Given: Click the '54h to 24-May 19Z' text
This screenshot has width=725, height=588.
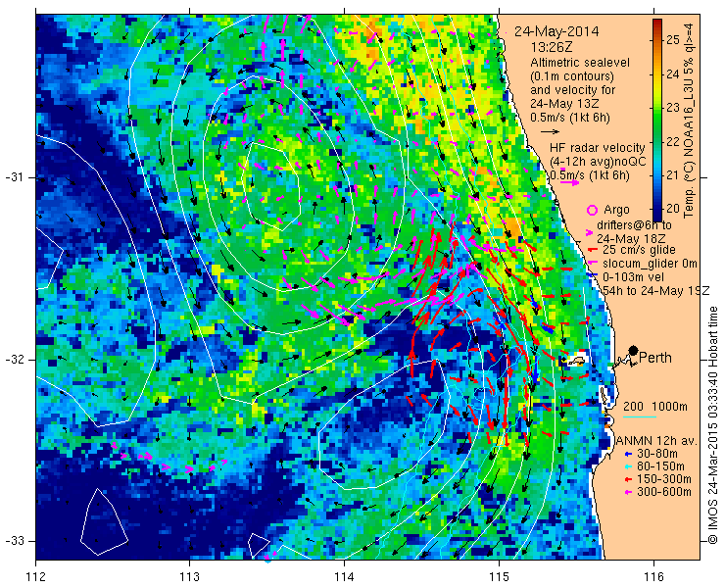Looking at the screenshot, I should pos(656,290).
